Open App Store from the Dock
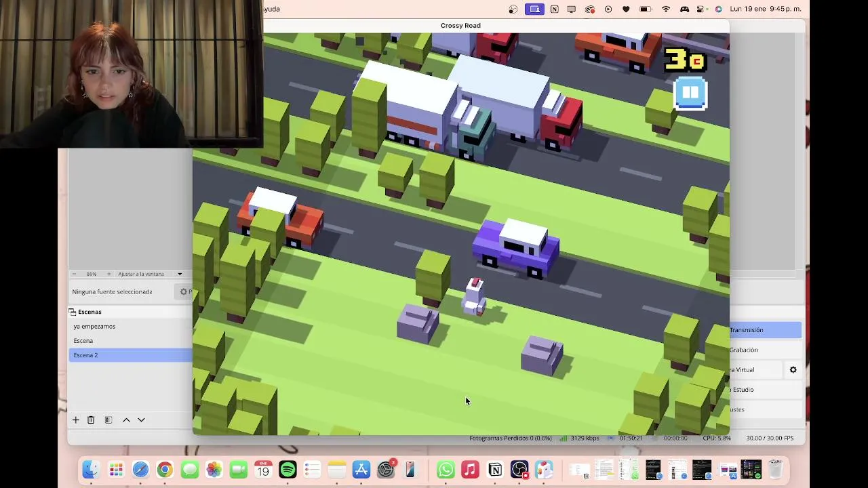The height and width of the screenshot is (488, 868). click(x=361, y=470)
